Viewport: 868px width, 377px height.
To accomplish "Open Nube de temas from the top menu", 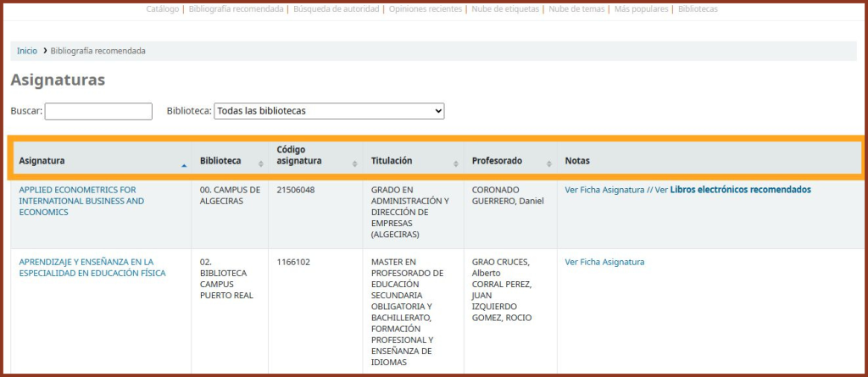I will pyautogui.click(x=578, y=8).
